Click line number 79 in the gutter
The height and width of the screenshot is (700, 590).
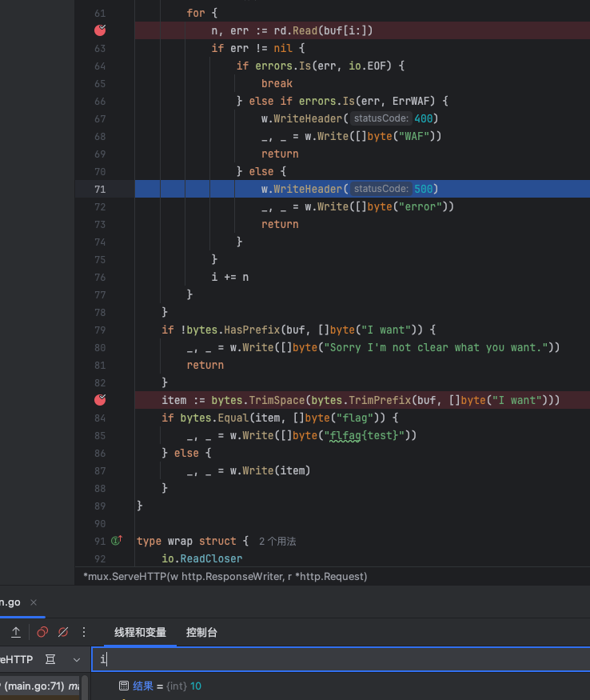(x=100, y=330)
